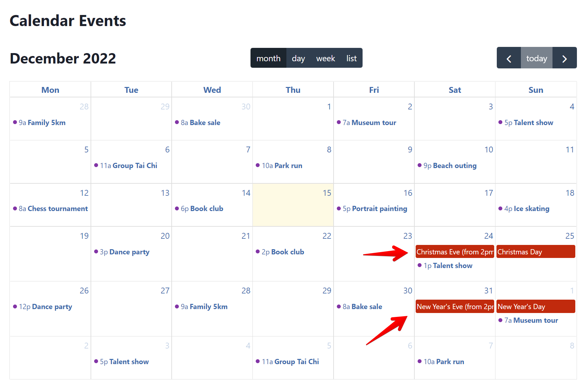Click the Sat column header

tap(455, 90)
